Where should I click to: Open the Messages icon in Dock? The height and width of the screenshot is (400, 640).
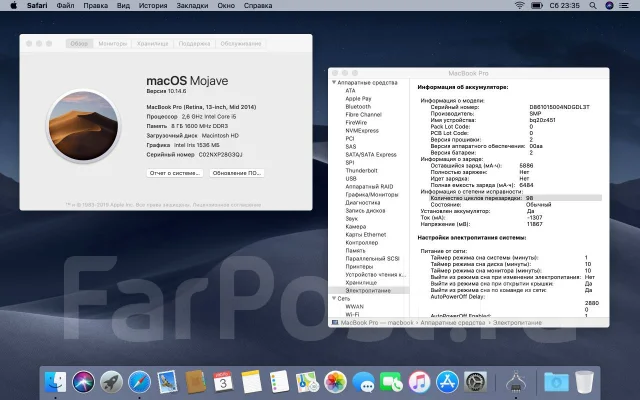[363, 382]
